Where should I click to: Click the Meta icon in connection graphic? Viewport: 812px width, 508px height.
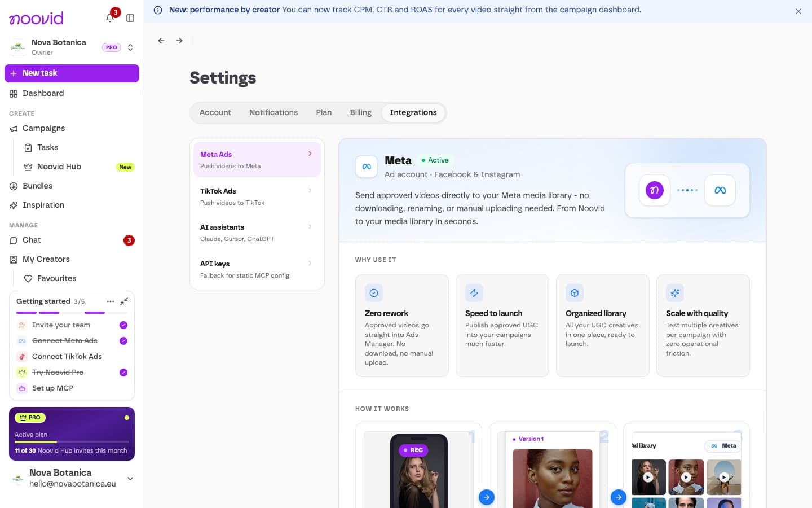[x=720, y=190]
